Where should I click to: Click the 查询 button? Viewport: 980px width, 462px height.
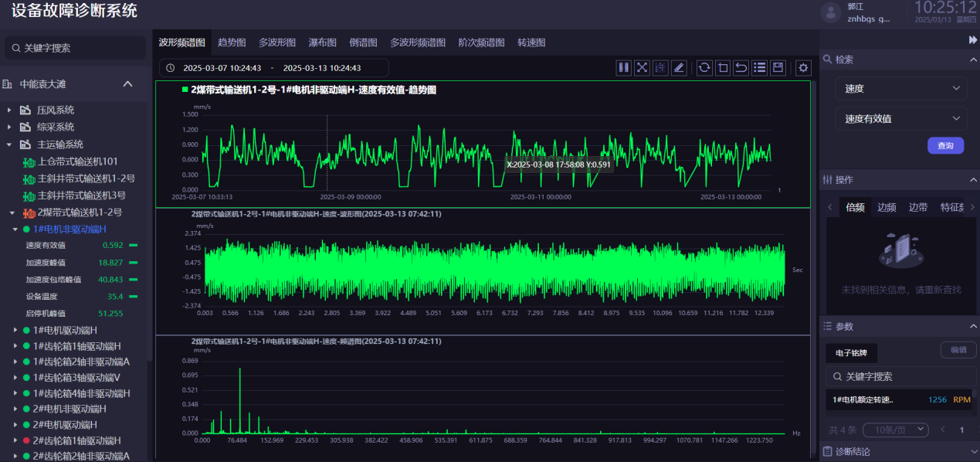pos(945,145)
